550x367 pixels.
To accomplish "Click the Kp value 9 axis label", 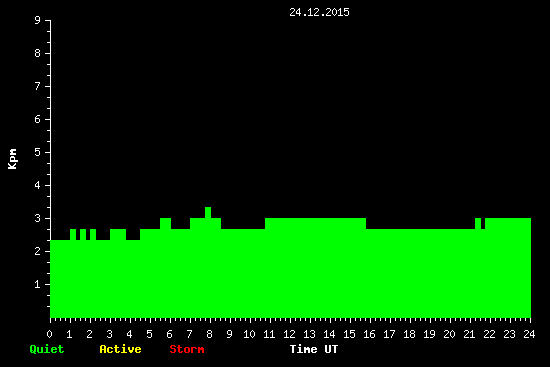I will (x=38, y=20).
